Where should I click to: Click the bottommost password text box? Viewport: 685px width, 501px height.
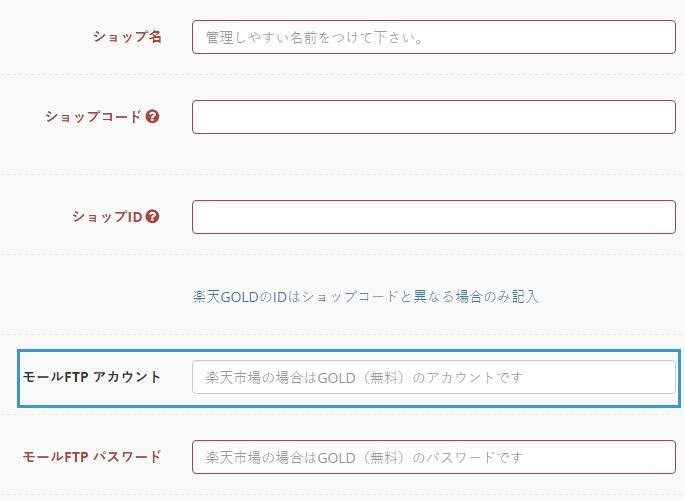(434, 457)
